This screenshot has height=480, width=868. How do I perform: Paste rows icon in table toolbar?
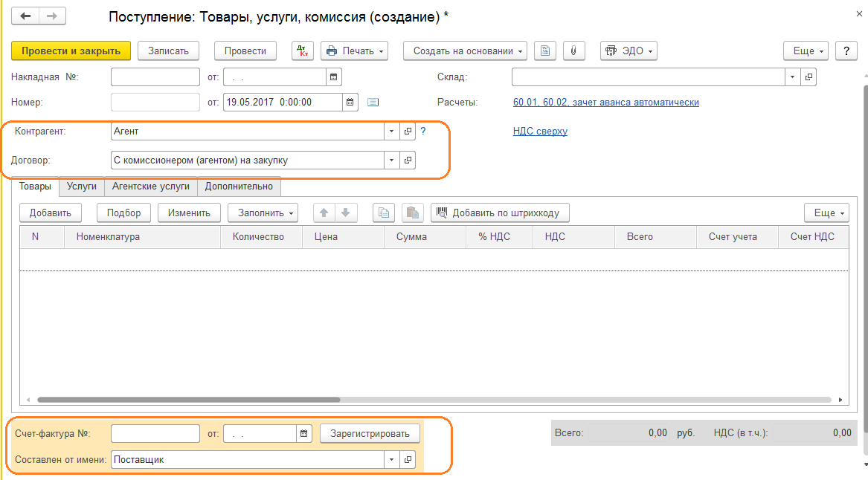pyautogui.click(x=412, y=213)
